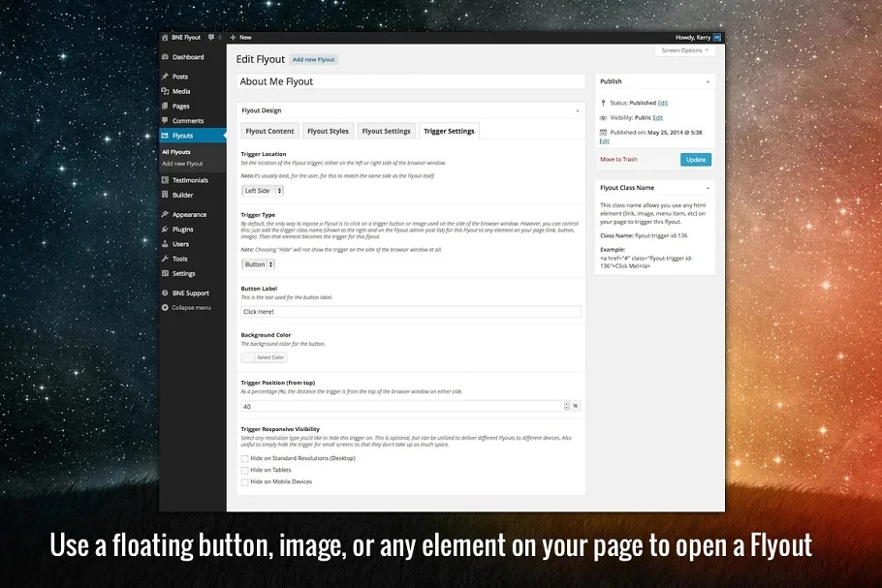Open Posts via its pushpin icon
Screen dimensions: 882x588
click(166, 77)
